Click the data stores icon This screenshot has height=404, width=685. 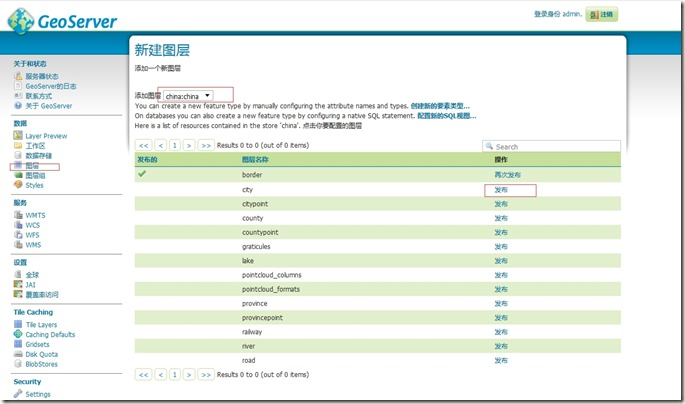(x=18, y=155)
